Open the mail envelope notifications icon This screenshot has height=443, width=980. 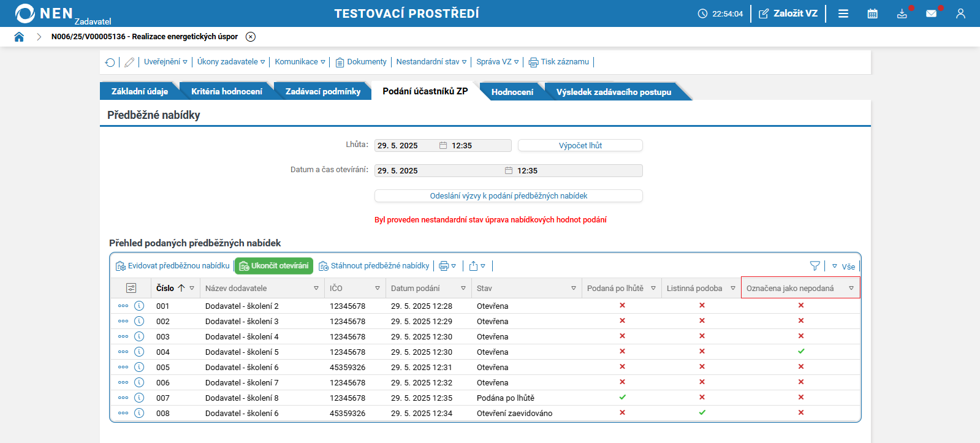(931, 13)
